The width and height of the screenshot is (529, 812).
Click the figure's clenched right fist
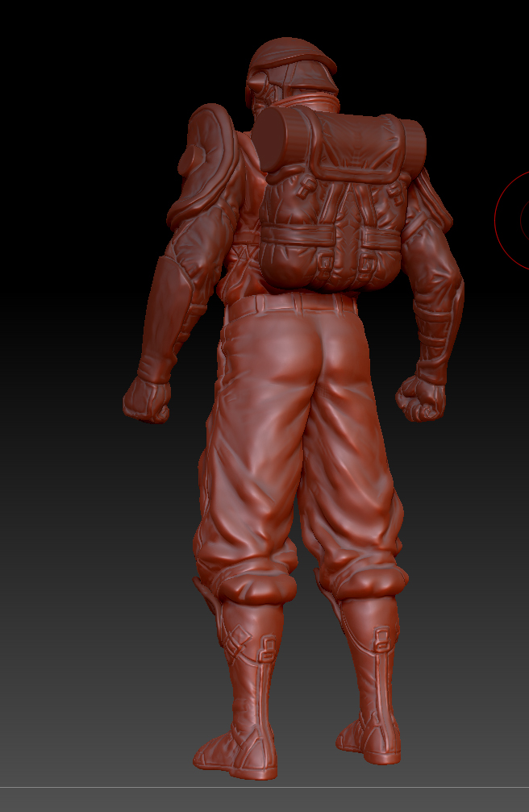[421, 398]
